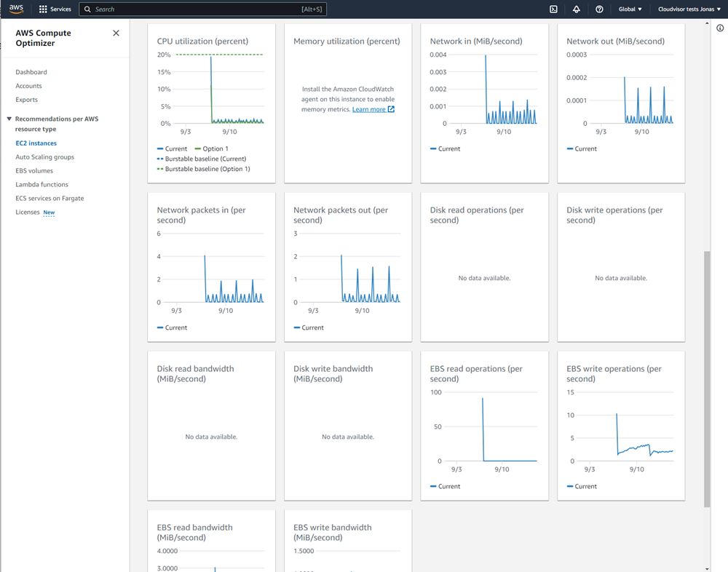Open the Services grid icon
The width and height of the screenshot is (728, 572).
(x=44, y=9)
